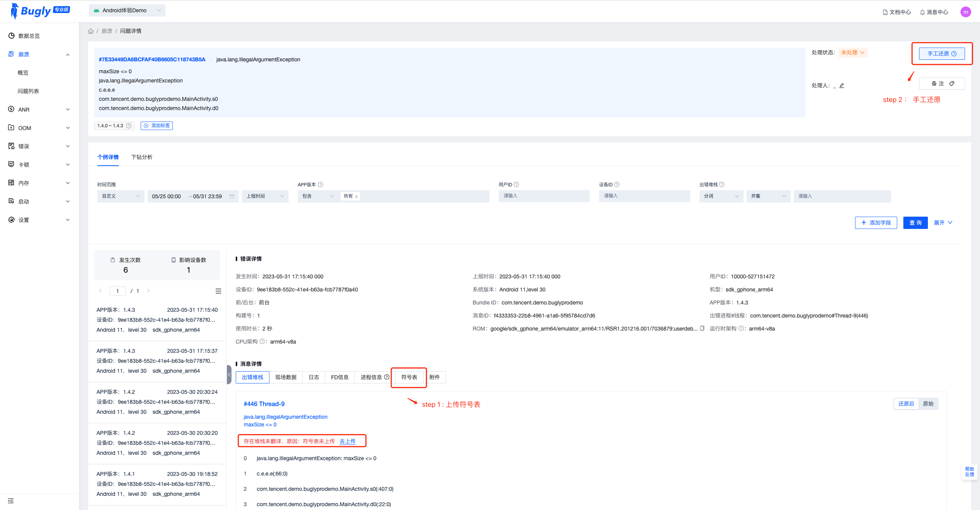The width and height of the screenshot is (980, 510).
Task: Copy the ROM string with the copy icon
Action: point(702,329)
